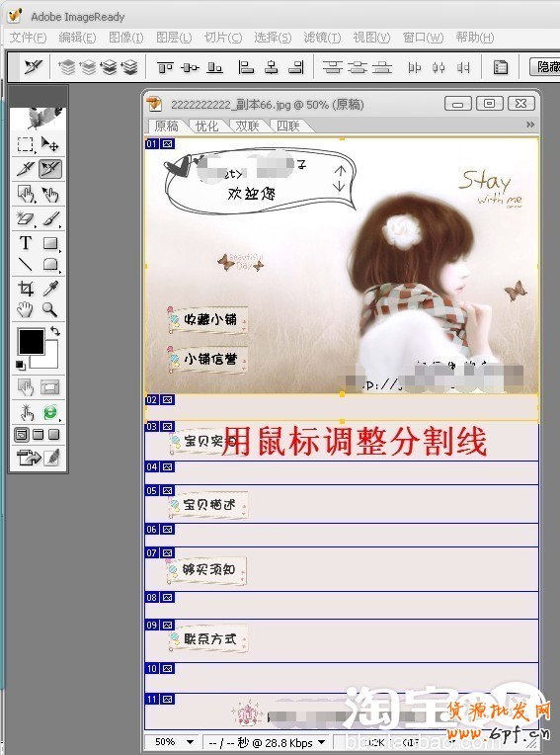Select the Slice Select tool
This screenshot has width=560, height=755.
[x=50, y=169]
